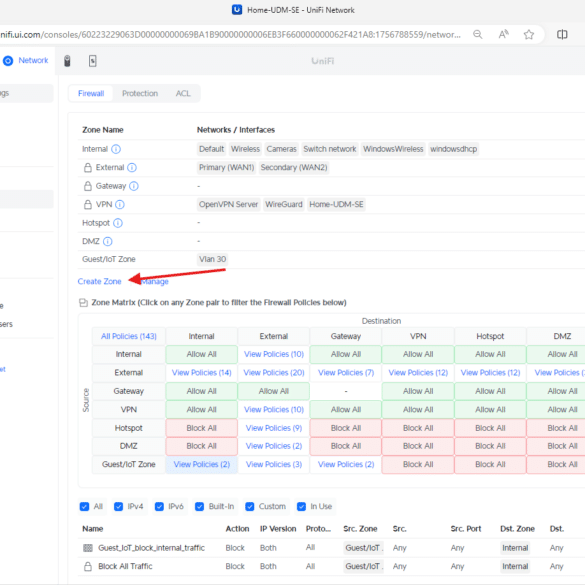Toggle the Custom filter checkbox
The width and height of the screenshot is (585, 585).
pyautogui.click(x=250, y=506)
